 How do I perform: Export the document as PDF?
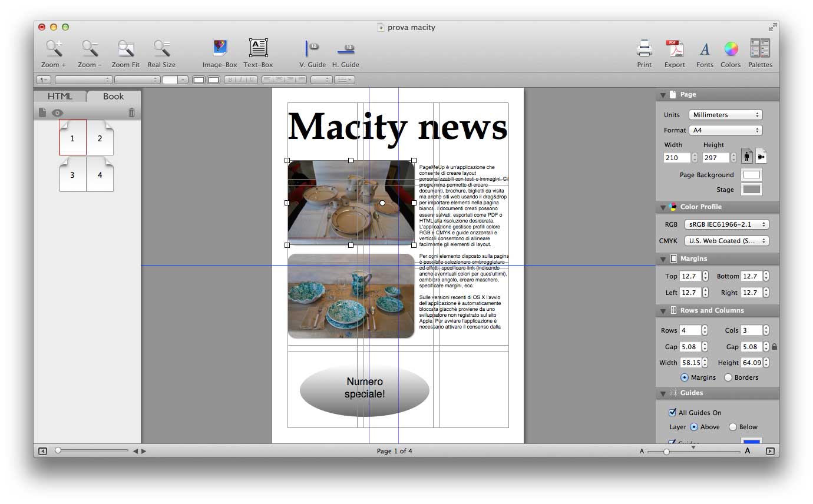tap(675, 48)
